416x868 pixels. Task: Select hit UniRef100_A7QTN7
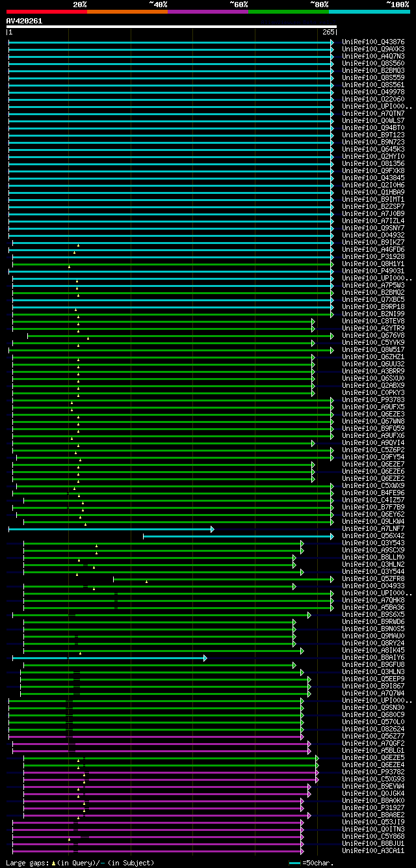(373, 114)
